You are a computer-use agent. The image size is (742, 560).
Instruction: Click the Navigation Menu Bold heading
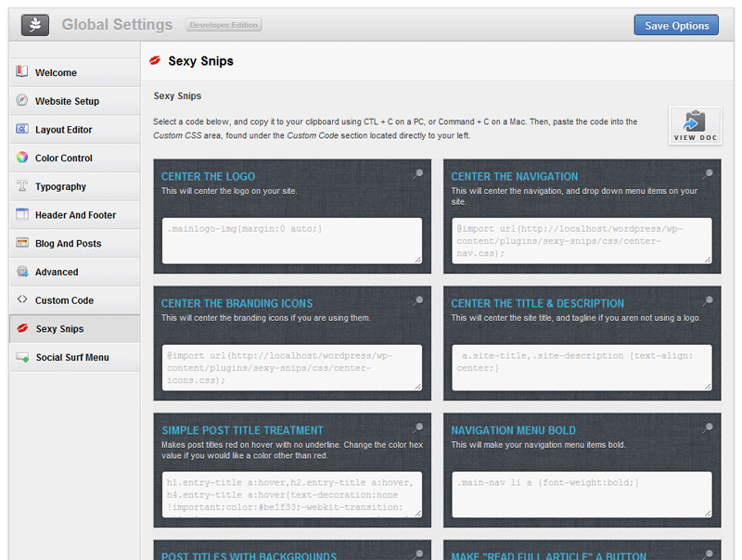pyautogui.click(x=514, y=430)
